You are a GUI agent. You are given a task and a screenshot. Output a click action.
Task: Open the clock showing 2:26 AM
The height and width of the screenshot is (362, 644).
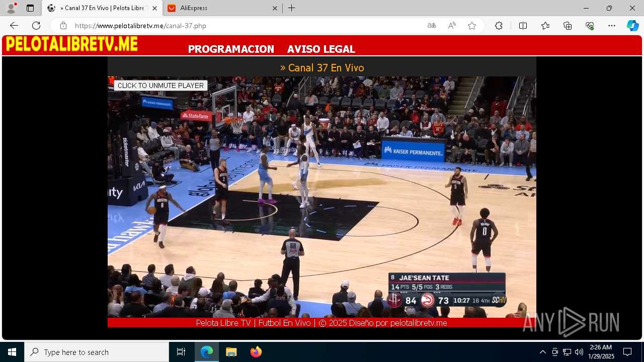(x=601, y=352)
